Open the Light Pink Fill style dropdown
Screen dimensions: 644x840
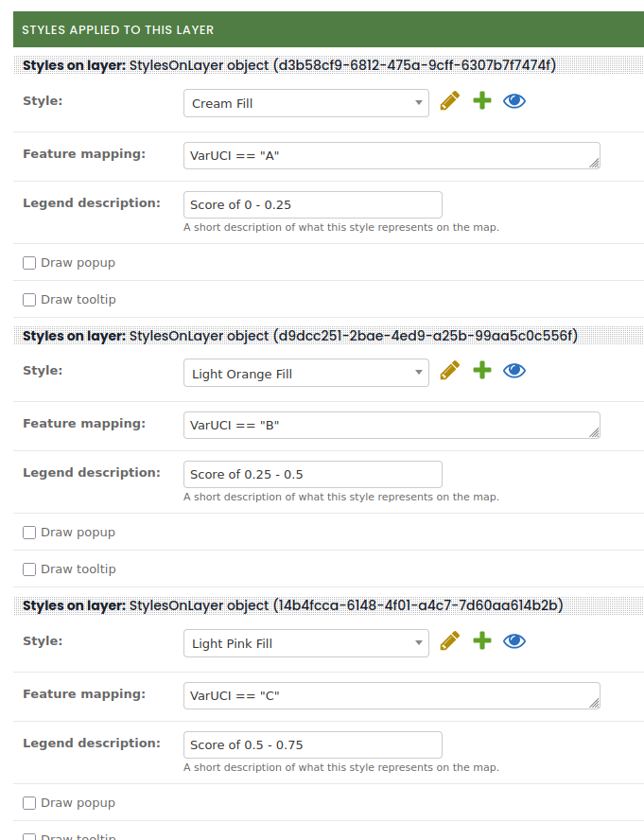305,643
